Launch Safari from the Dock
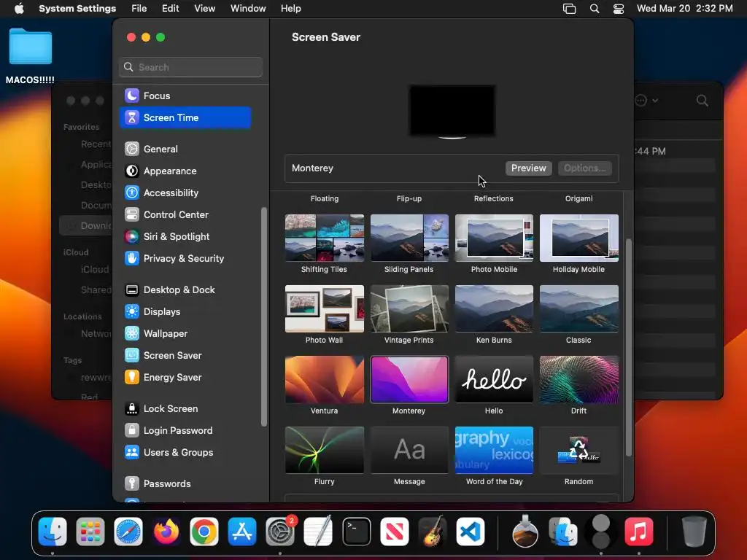The image size is (747, 560). [x=128, y=532]
